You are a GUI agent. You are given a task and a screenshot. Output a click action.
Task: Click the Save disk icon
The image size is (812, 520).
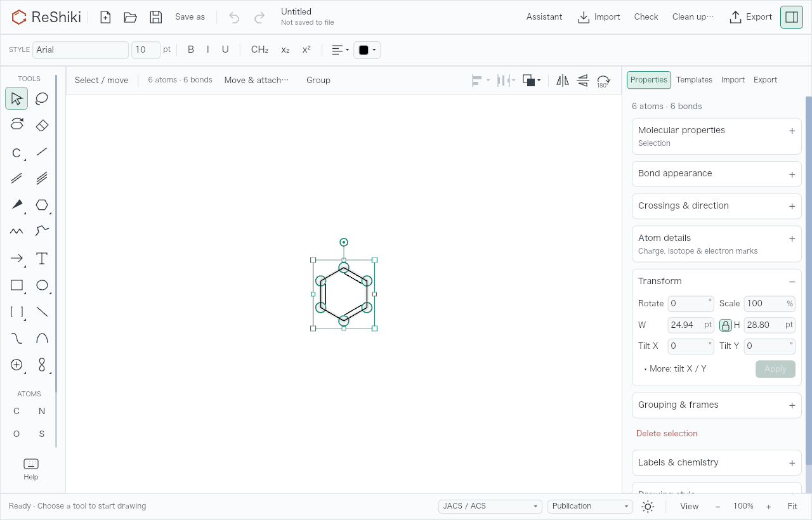(156, 17)
